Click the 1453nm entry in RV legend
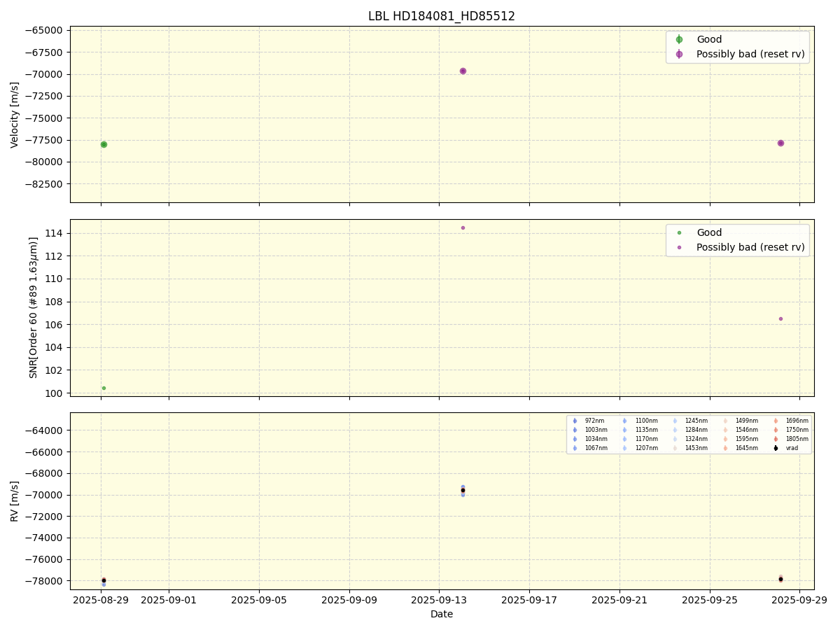This screenshot has width=840, height=630. coord(696,448)
